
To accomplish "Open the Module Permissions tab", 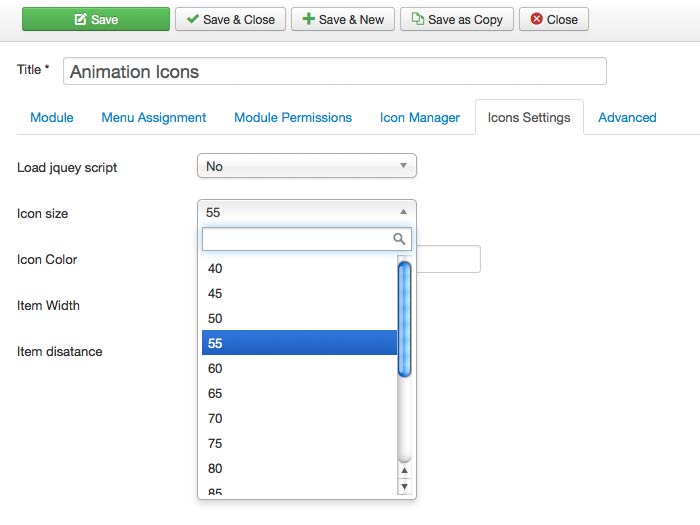I will [x=293, y=117].
